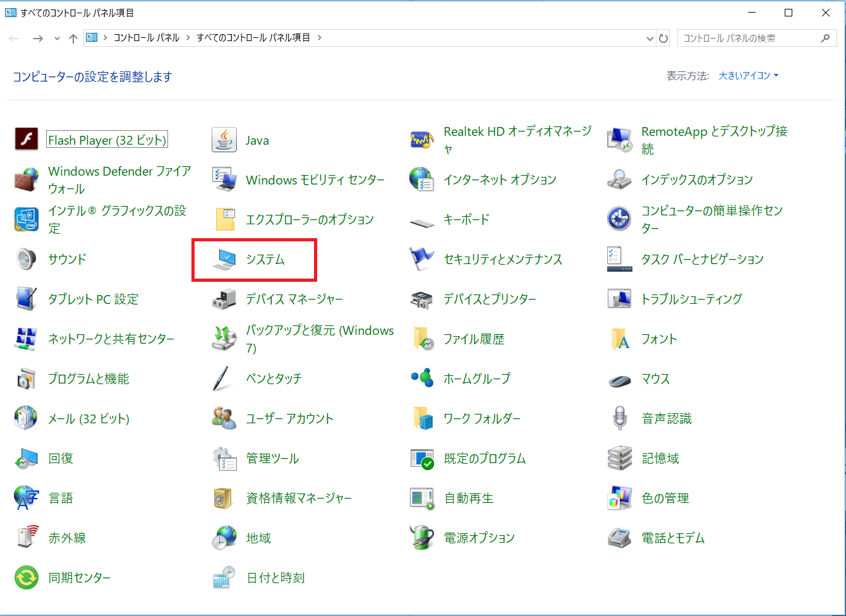Screen dimensions: 846x616
Task: Open the 音声認識 microphone icon
Action: [x=620, y=418]
